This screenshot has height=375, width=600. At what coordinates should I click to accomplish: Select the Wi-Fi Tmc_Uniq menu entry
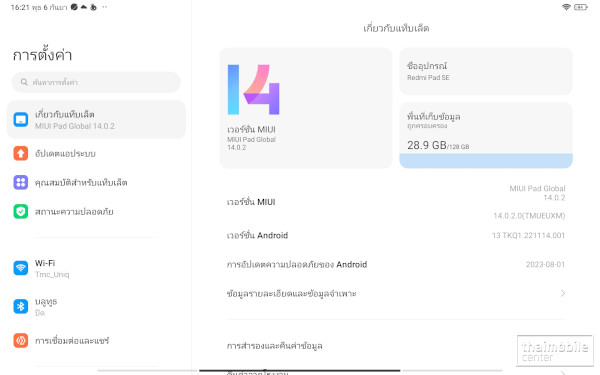pyautogui.click(x=96, y=268)
